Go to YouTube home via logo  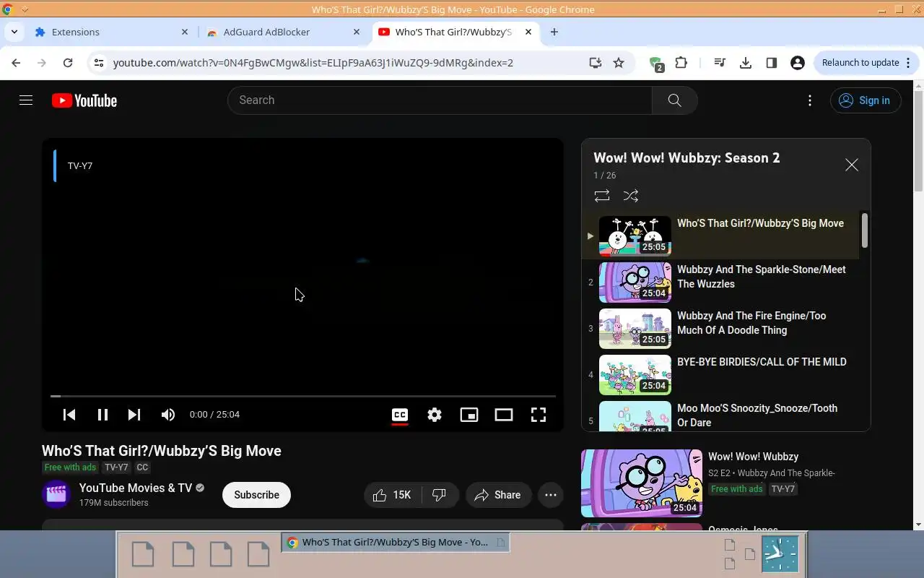(84, 100)
